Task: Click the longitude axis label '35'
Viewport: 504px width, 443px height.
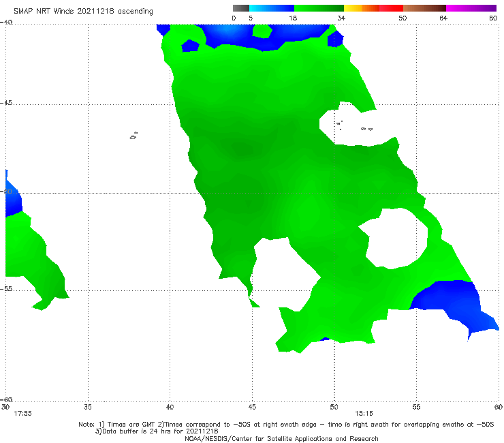Action: point(87,407)
